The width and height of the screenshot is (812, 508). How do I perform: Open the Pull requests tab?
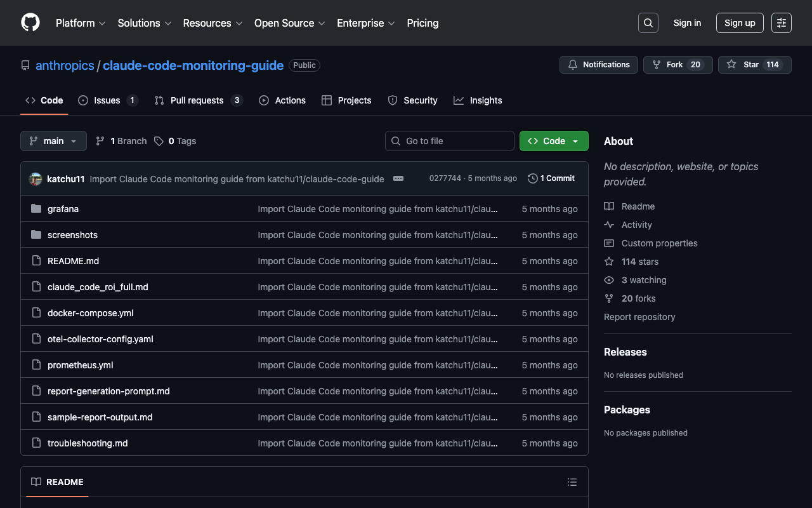[x=197, y=100]
